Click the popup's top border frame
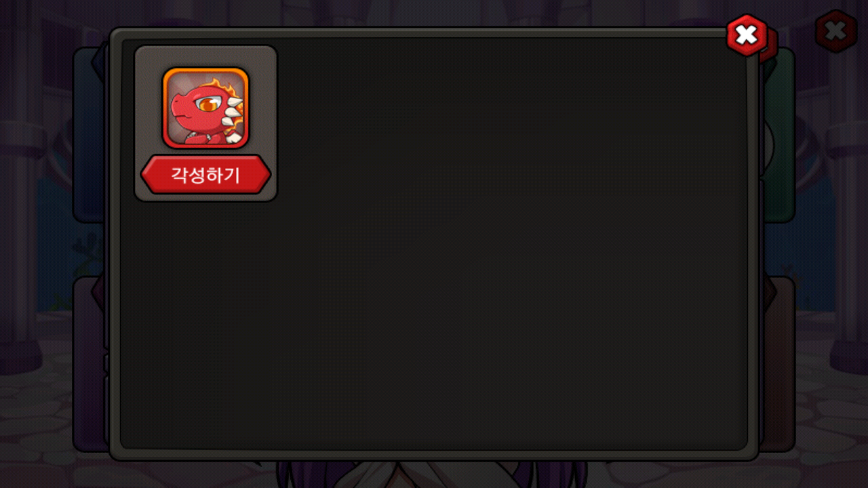This screenshot has width=868, height=488. pyautogui.click(x=420, y=33)
